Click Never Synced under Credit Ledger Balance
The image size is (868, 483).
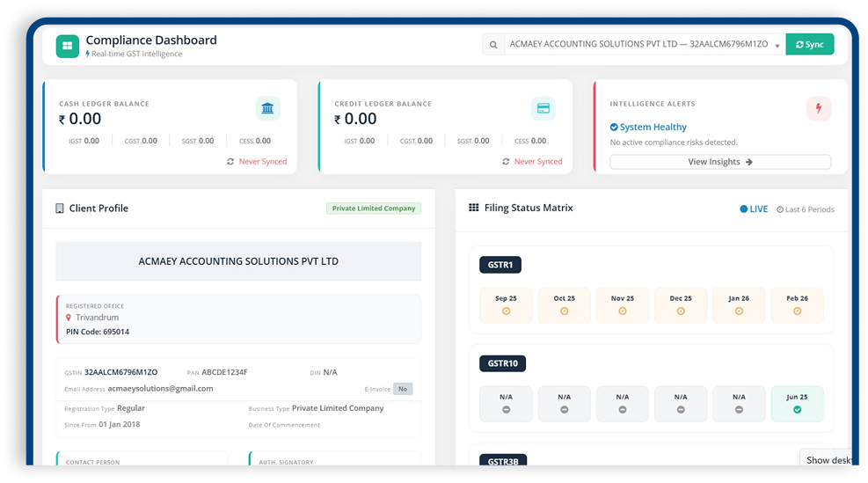click(538, 162)
